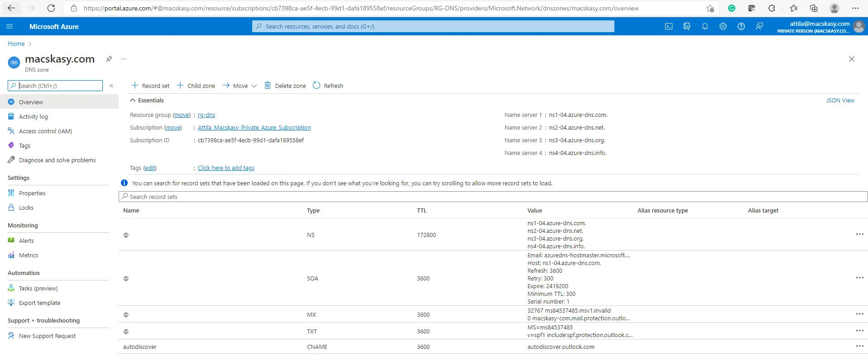Screen dimensions: 868x362
Task: Reload the page in the browser
Action: pos(51,8)
